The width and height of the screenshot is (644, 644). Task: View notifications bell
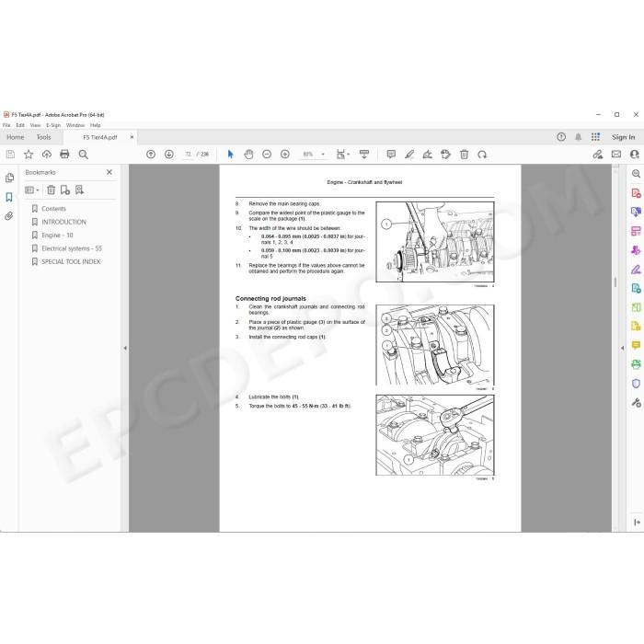(x=578, y=137)
